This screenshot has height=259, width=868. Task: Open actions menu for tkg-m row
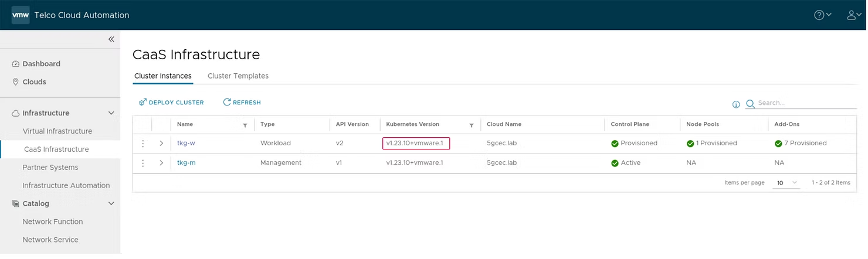143,163
